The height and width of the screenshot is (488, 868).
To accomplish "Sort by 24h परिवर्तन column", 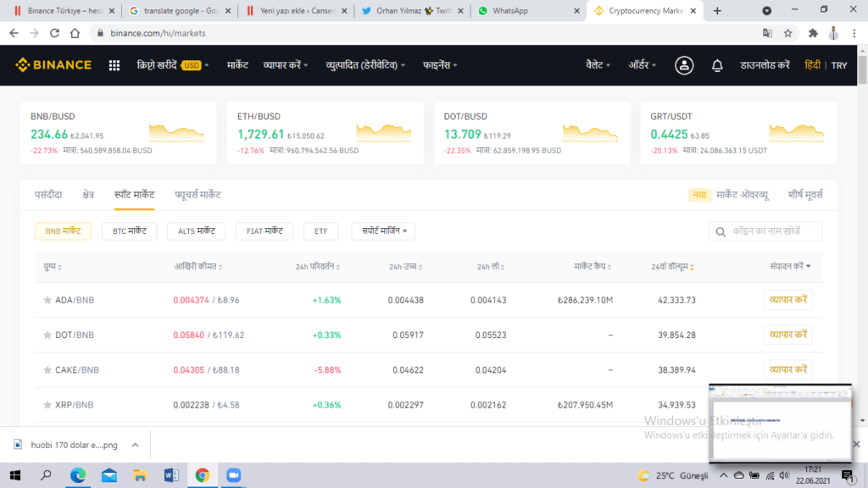I will tap(318, 267).
